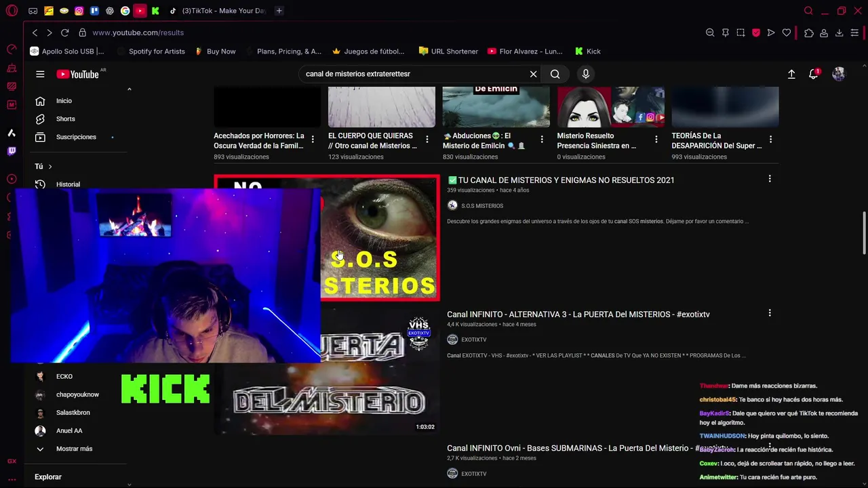Open Easy Setup sliders icon
Screen dimensions: 868x488
tap(854, 33)
